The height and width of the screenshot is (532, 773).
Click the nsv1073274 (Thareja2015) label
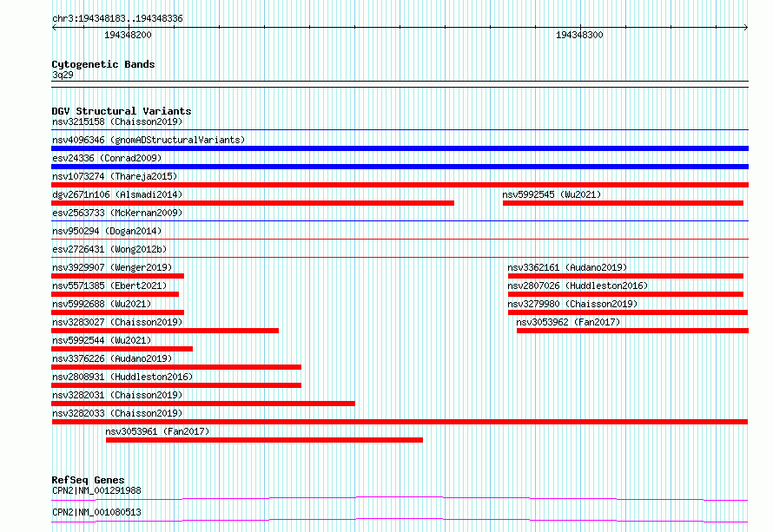[x=115, y=176]
